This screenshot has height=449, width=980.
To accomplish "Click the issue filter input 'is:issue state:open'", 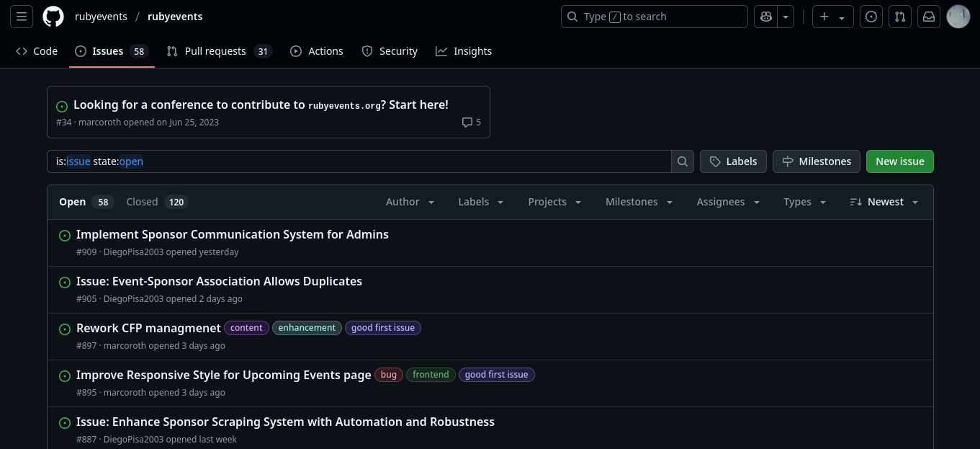I will coord(359,161).
